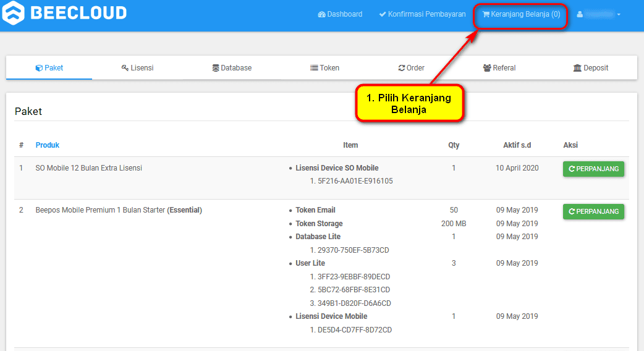Switch to the Referal tab
644x351 pixels.
(x=499, y=68)
